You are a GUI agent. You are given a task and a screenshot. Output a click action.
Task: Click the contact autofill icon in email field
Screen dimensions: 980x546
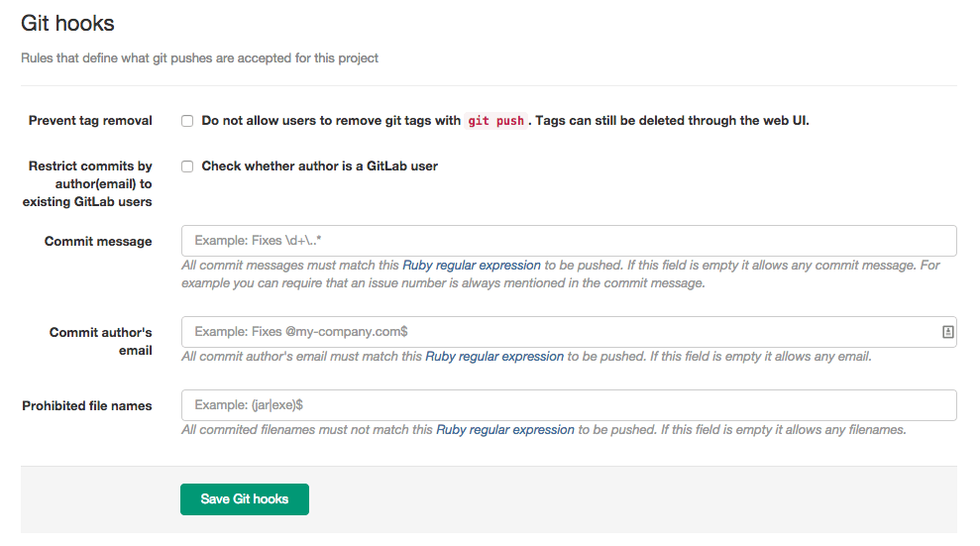(947, 332)
